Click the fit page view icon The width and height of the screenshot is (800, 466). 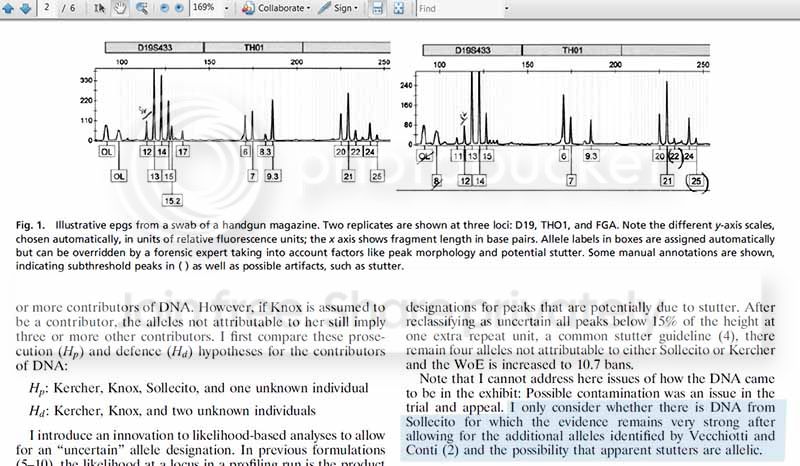tap(399, 8)
